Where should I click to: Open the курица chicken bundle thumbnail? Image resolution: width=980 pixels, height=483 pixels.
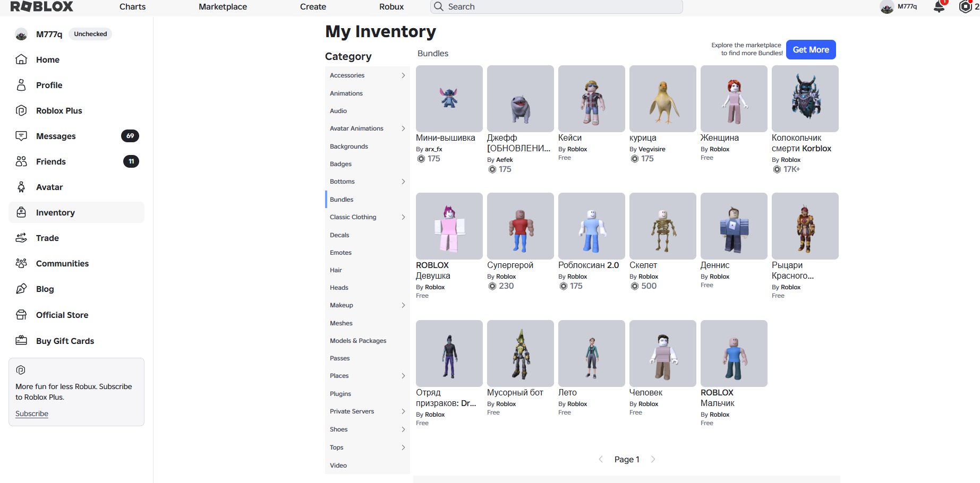pyautogui.click(x=662, y=99)
